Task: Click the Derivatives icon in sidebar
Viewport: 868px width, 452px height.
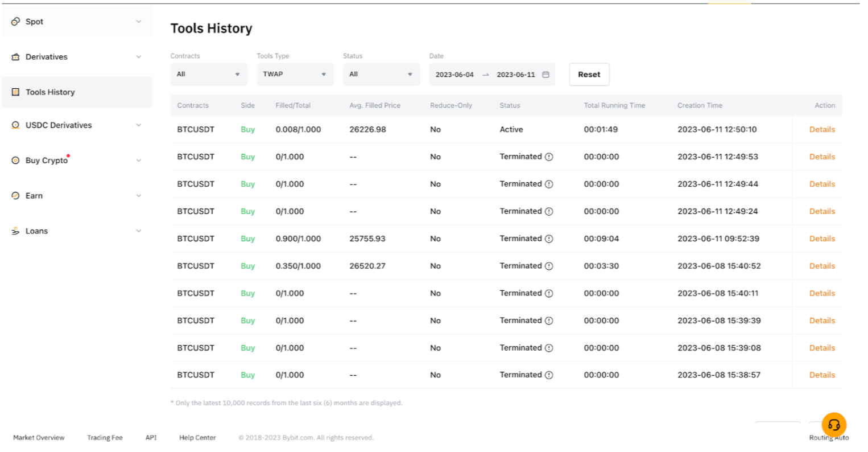Action: 15,57
